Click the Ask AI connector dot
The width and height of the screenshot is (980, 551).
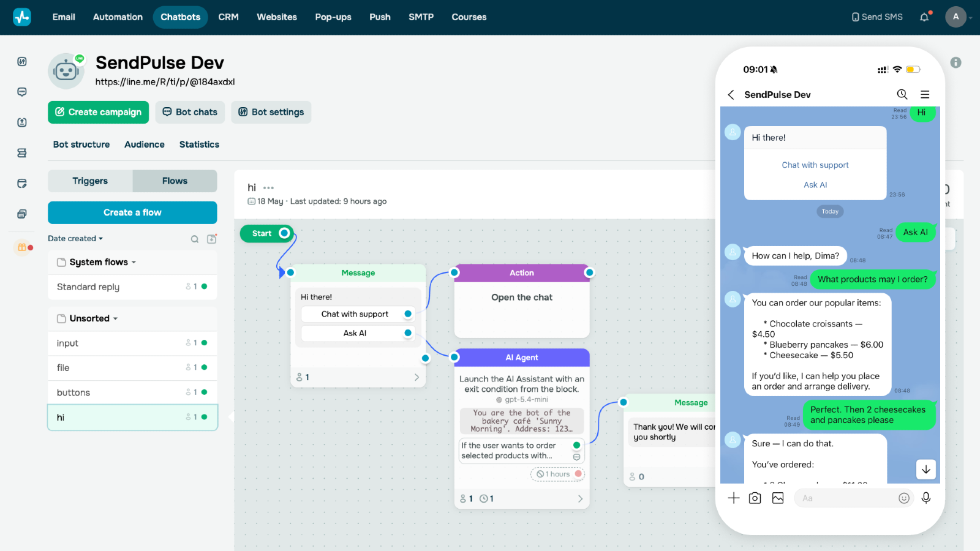click(408, 333)
